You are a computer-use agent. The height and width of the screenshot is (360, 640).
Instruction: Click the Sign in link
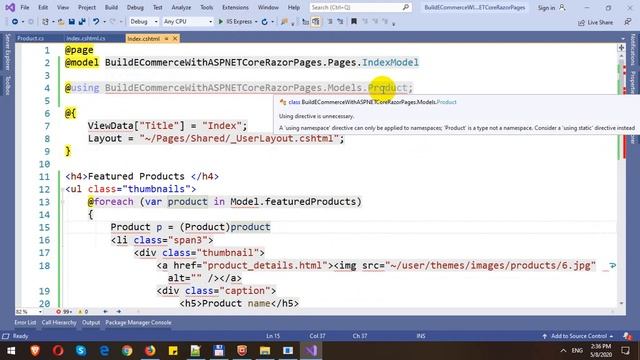click(546, 8)
